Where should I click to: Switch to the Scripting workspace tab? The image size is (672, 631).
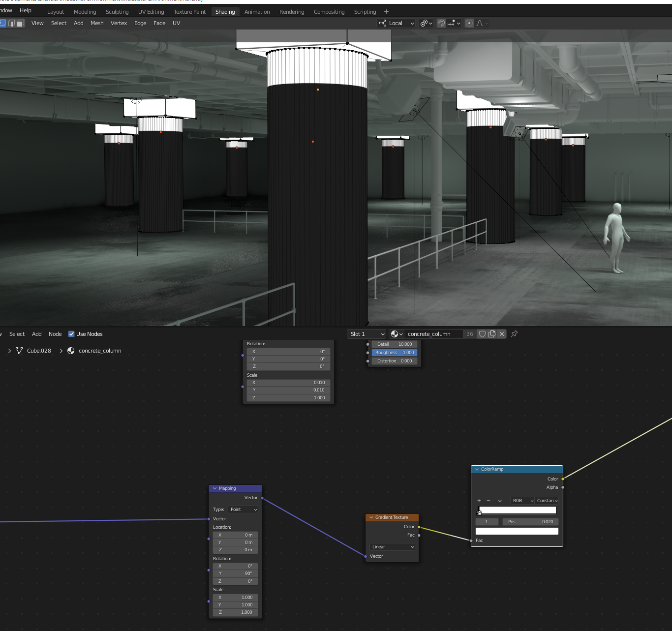tap(365, 12)
